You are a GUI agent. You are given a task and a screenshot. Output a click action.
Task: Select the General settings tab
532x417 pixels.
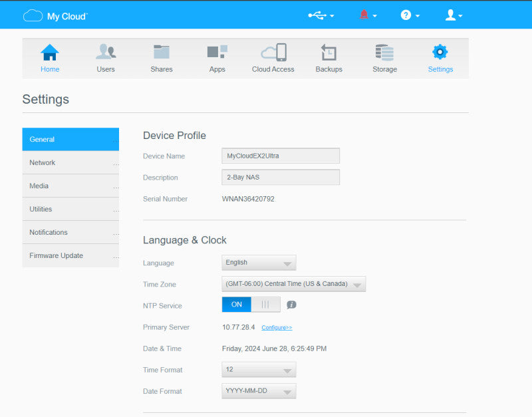click(x=70, y=139)
